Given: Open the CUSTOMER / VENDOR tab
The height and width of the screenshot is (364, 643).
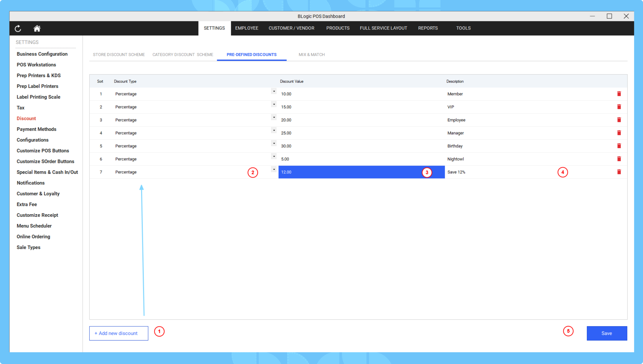Looking at the screenshot, I should 291,28.
